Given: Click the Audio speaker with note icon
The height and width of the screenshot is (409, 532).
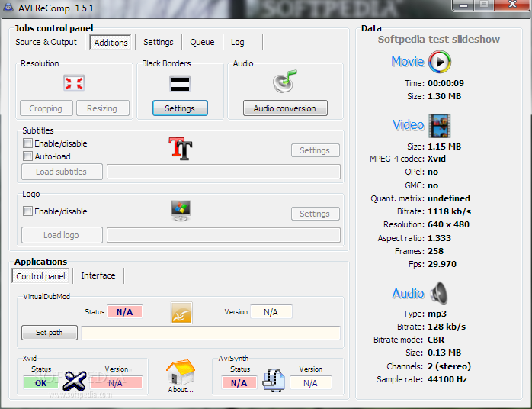Looking at the screenshot, I should point(284,81).
